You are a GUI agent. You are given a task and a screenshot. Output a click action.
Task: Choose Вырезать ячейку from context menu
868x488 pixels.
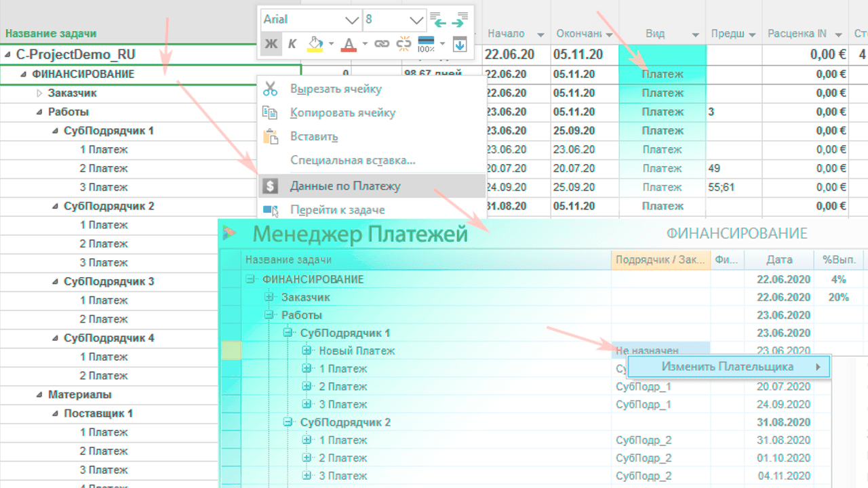[x=336, y=89]
